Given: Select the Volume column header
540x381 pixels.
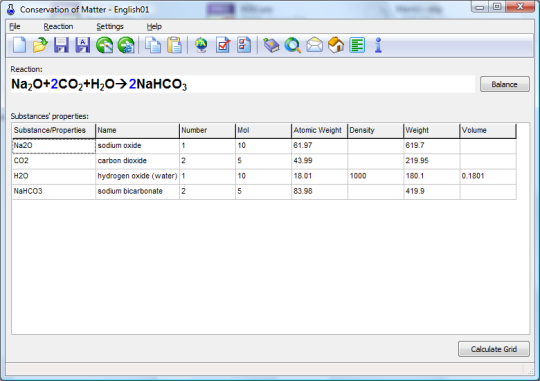Looking at the screenshot, I should 488,131.
